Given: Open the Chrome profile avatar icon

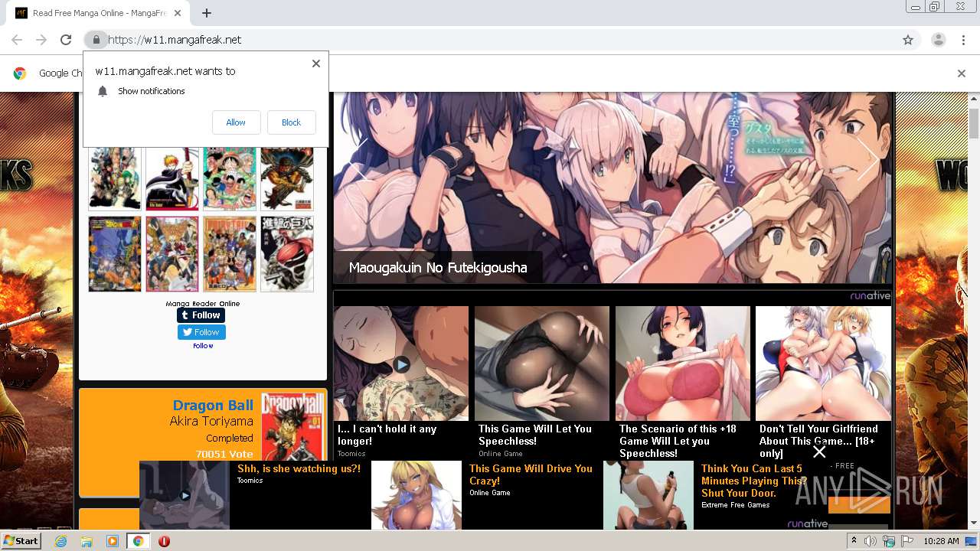Looking at the screenshot, I should click(938, 40).
